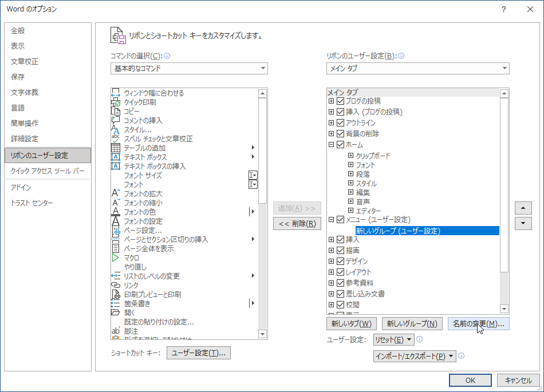
Task: Toggle the デザイン tab checkbox
Action: click(x=340, y=261)
